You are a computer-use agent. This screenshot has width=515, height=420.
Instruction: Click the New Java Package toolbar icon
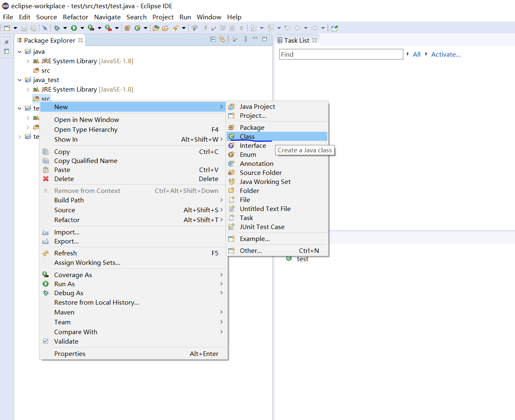tap(128, 28)
